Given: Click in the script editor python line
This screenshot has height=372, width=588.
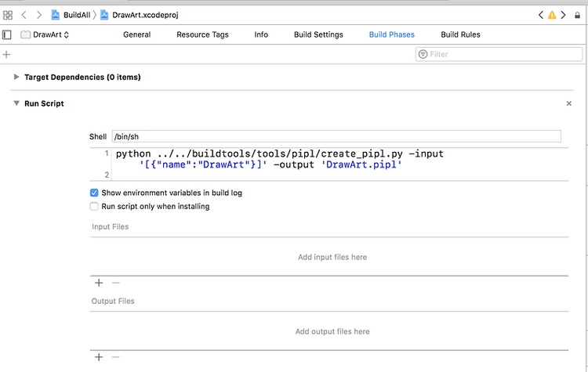Looking at the screenshot, I should [279, 154].
